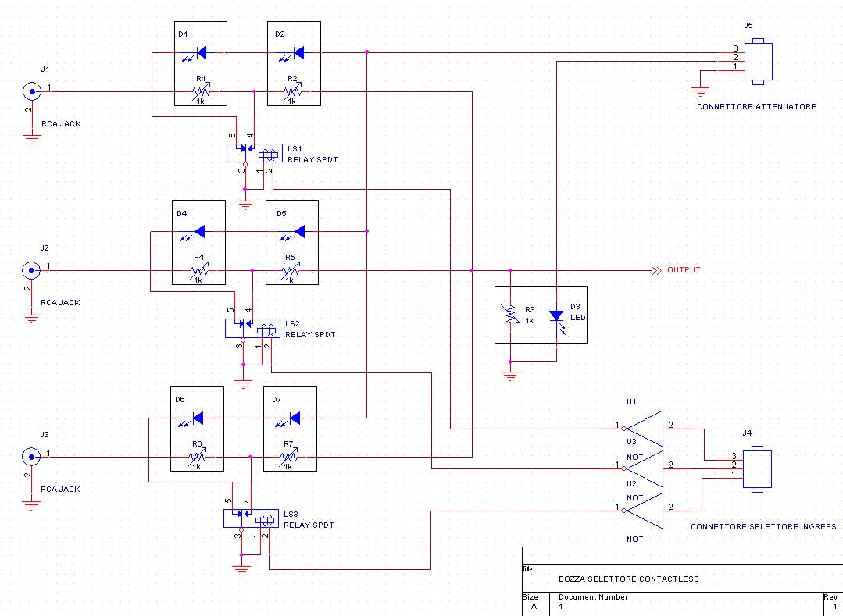Select the D1 reference designator text
Screen dimensions: 843x616
[x=183, y=34]
